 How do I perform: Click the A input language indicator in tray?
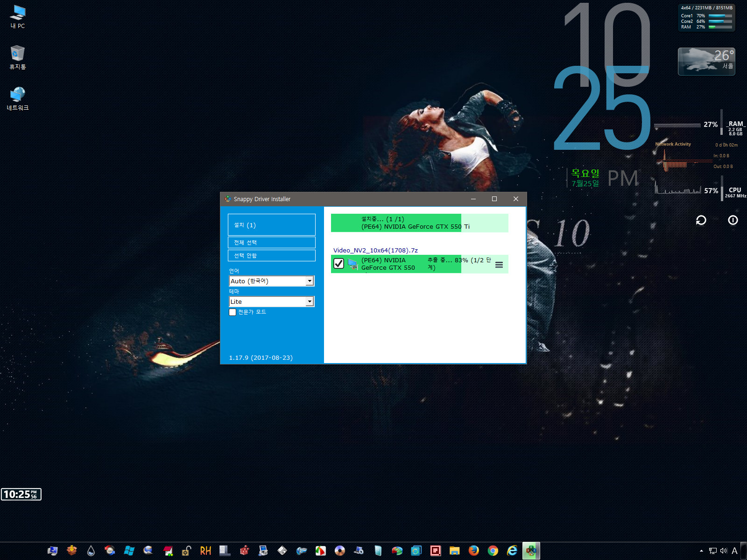coord(734,551)
